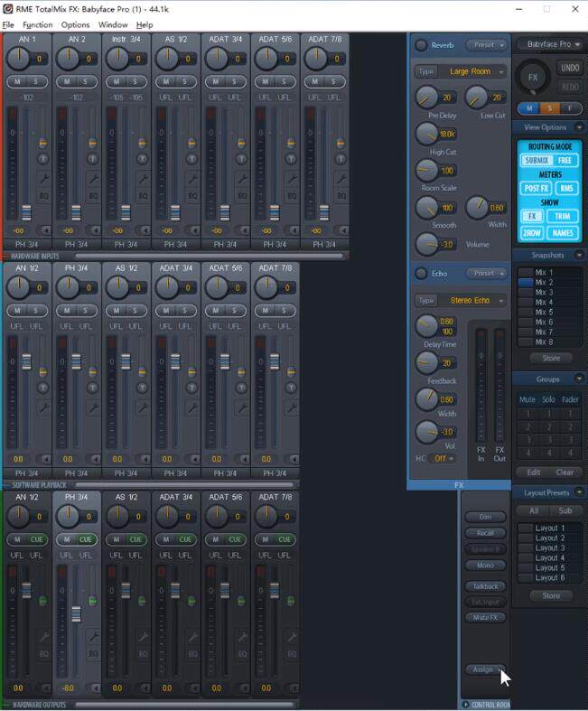Click the Reverb Room Scale knob

pyautogui.click(x=426, y=171)
